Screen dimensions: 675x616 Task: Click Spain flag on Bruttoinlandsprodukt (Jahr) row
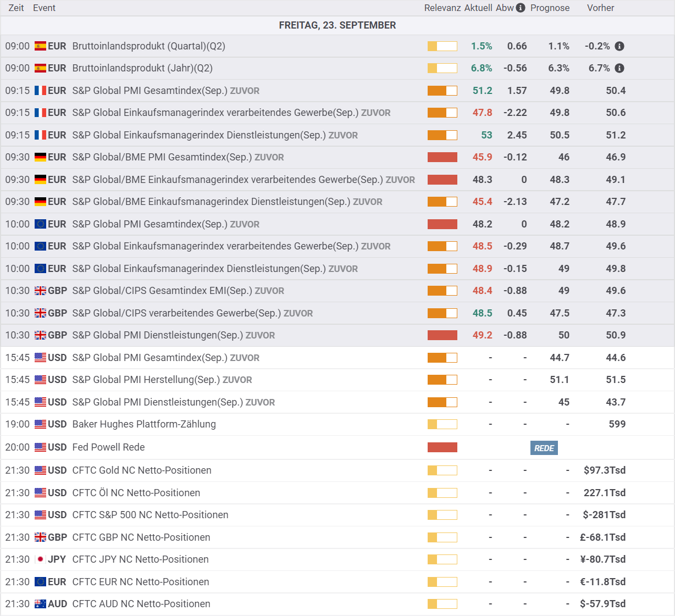click(40, 68)
